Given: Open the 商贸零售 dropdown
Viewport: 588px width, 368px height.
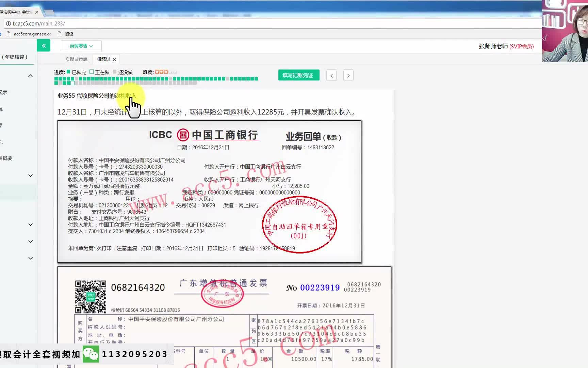Looking at the screenshot, I should pos(81,46).
